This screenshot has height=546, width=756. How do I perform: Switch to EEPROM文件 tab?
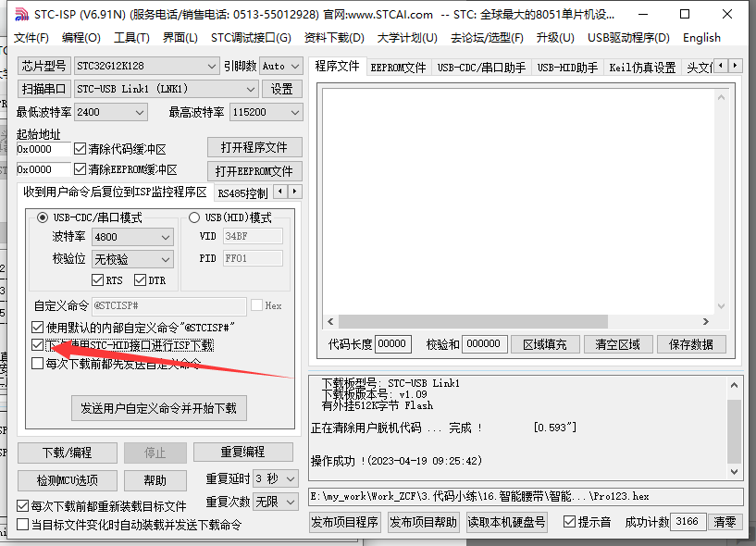click(x=398, y=68)
